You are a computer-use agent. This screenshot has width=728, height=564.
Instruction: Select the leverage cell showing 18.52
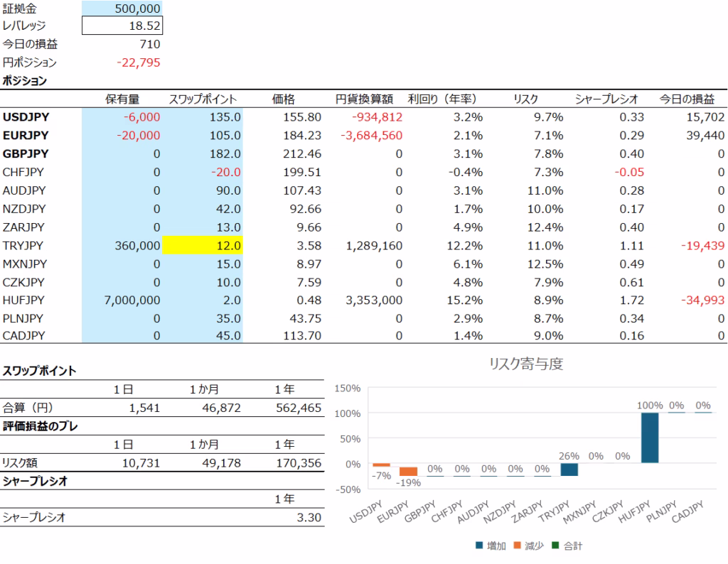[122, 26]
